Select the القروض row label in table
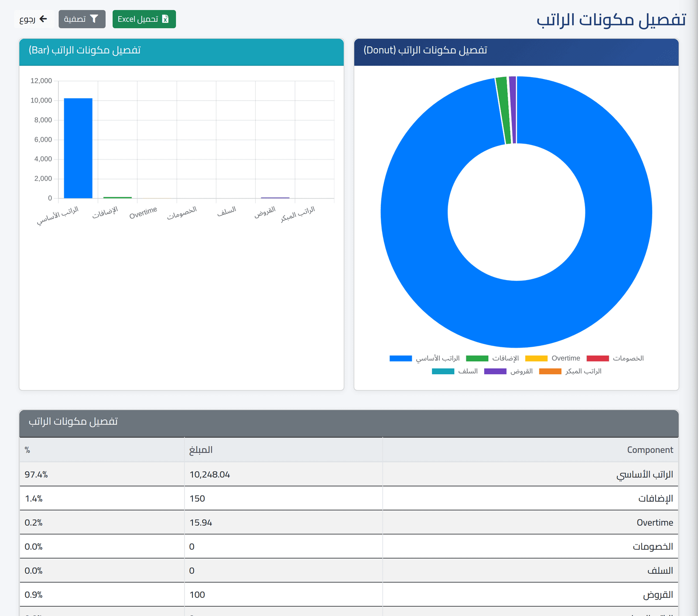The width and height of the screenshot is (698, 616). 658,595
